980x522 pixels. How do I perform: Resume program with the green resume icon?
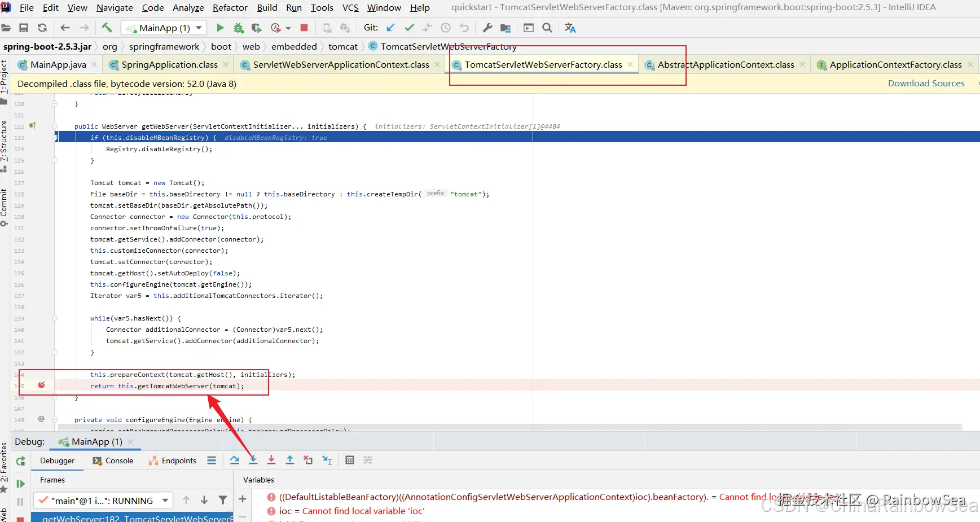(20, 484)
